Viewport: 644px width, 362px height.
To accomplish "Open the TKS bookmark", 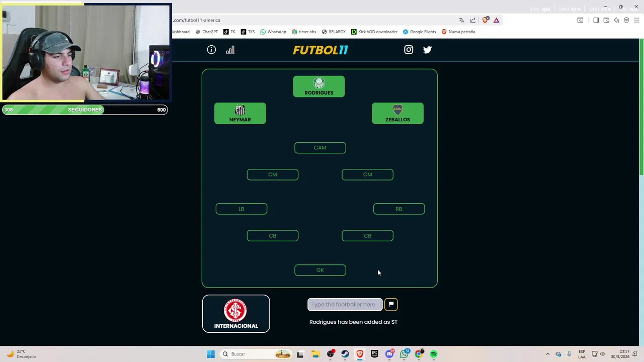I will pos(248,32).
